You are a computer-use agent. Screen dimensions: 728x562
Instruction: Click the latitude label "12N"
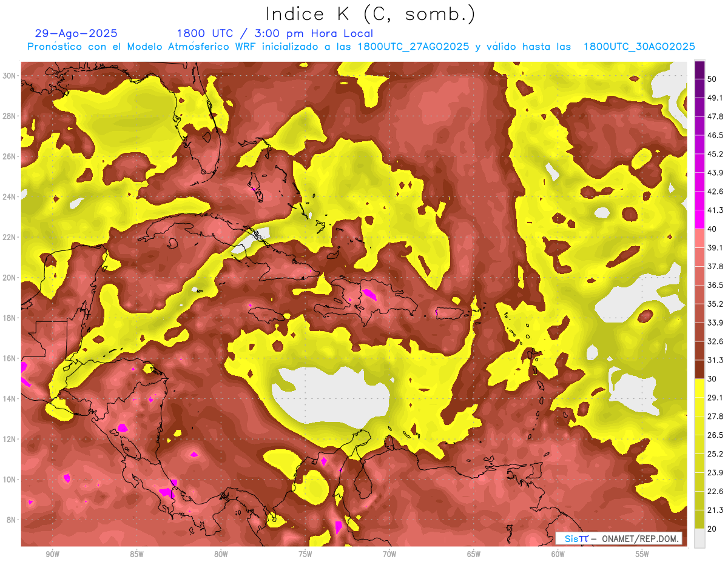coord(10,439)
